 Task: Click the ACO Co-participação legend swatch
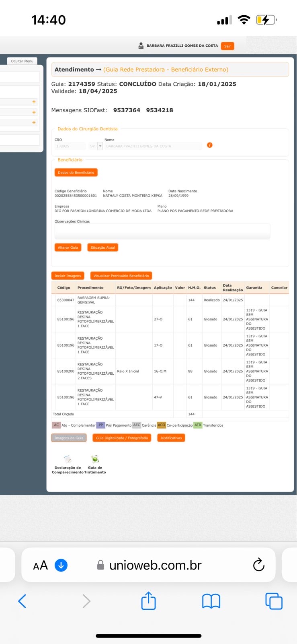(x=162, y=425)
